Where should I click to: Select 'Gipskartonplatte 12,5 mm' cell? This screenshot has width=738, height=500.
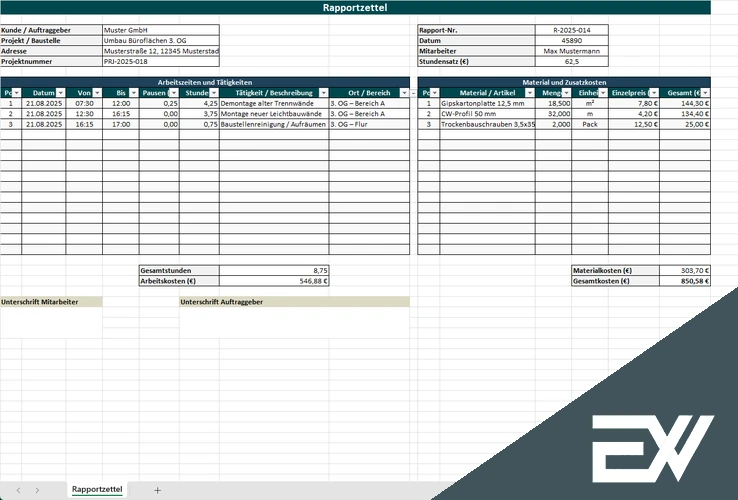click(488, 103)
